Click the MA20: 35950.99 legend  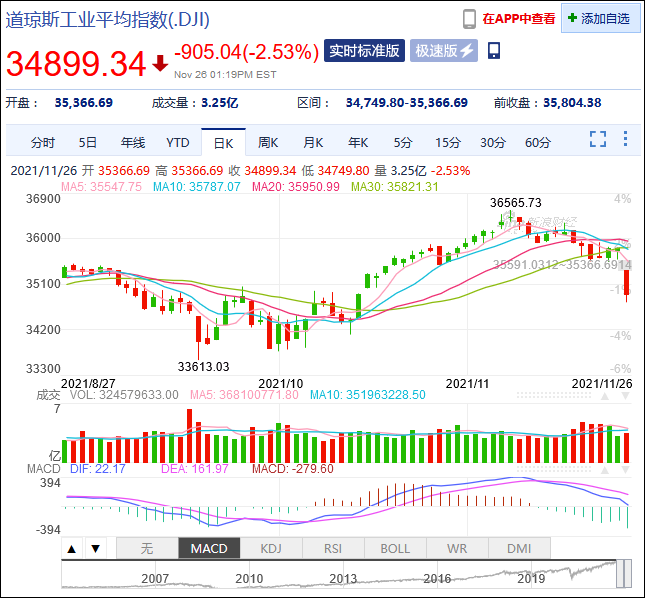(296, 187)
